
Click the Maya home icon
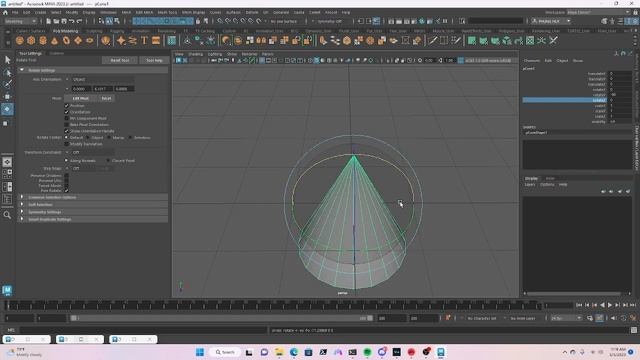click(5, 12)
